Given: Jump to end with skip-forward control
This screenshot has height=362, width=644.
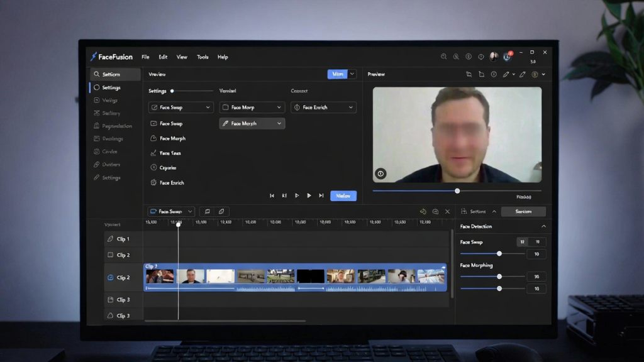Looking at the screenshot, I should [321, 196].
